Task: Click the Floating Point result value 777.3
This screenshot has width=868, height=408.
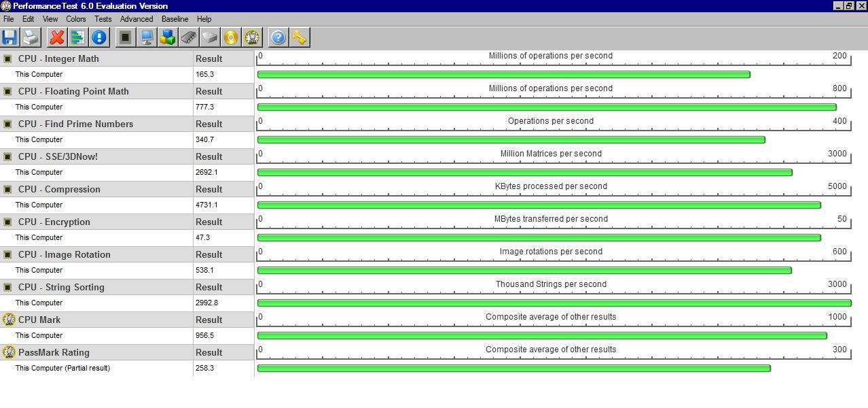Action: tap(204, 107)
